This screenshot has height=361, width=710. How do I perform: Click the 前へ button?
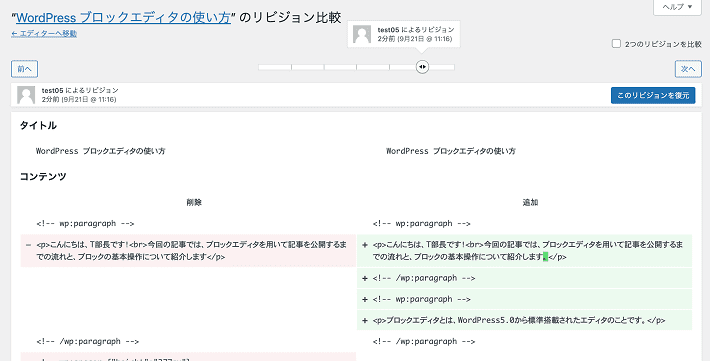tap(24, 69)
